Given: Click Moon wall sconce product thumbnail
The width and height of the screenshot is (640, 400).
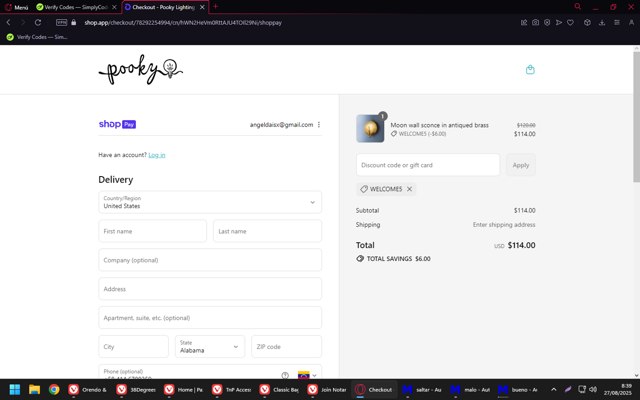Looking at the screenshot, I should pos(370,129).
